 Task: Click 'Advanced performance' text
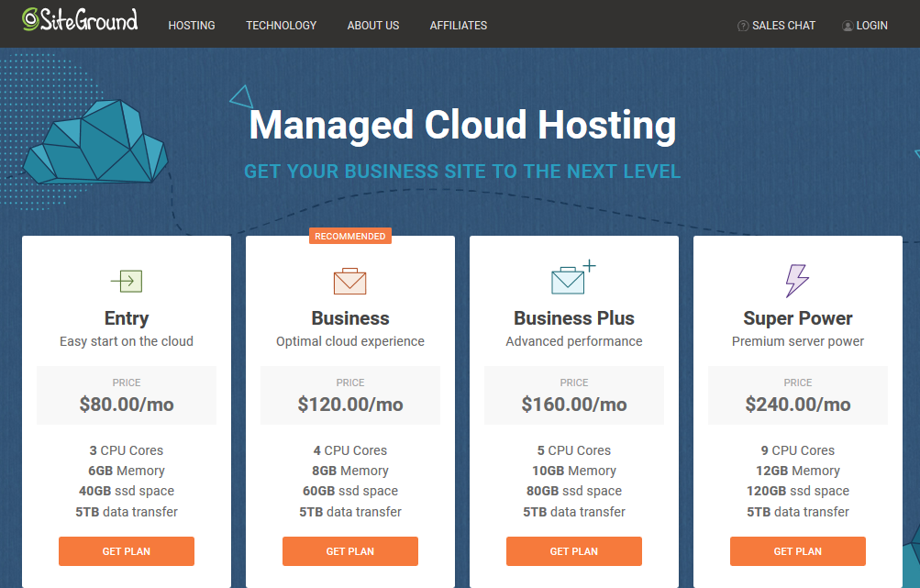pos(574,341)
